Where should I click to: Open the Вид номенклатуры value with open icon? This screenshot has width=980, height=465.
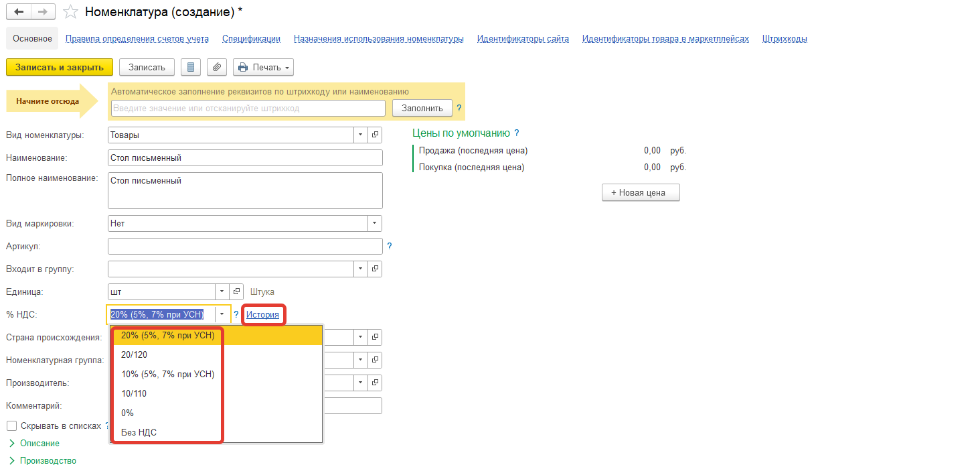click(375, 135)
